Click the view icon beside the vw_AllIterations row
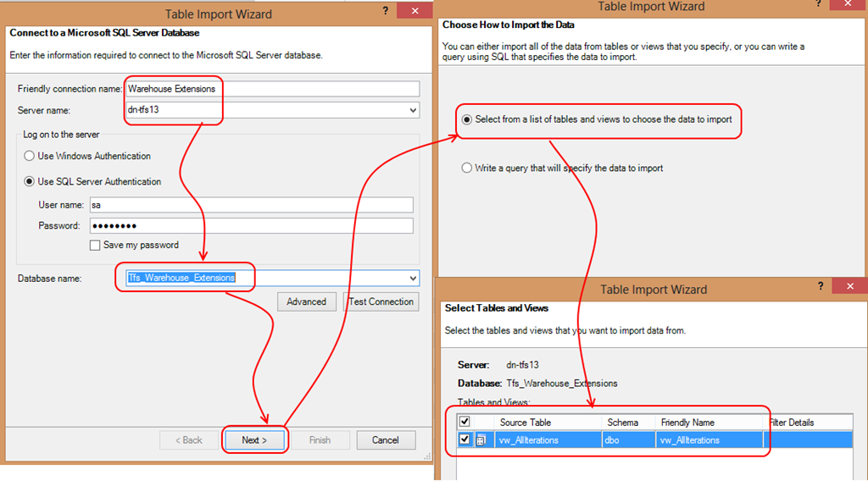868x481 pixels. click(481, 440)
